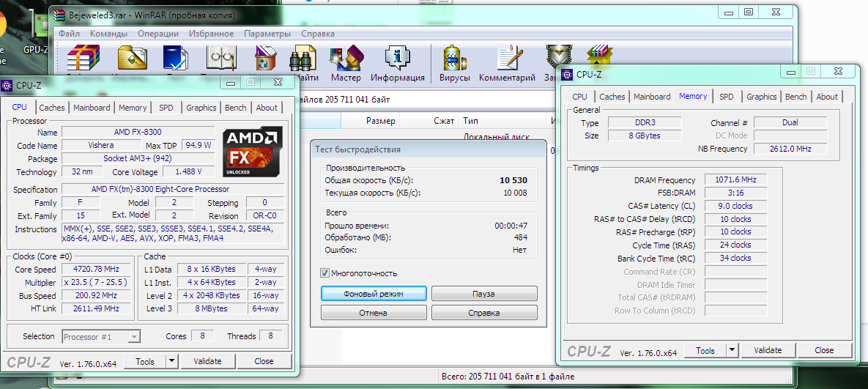Image resolution: width=868 pixels, height=389 pixels.
Task: Click the title icon of CPU-Z memory window
Action: point(567,74)
